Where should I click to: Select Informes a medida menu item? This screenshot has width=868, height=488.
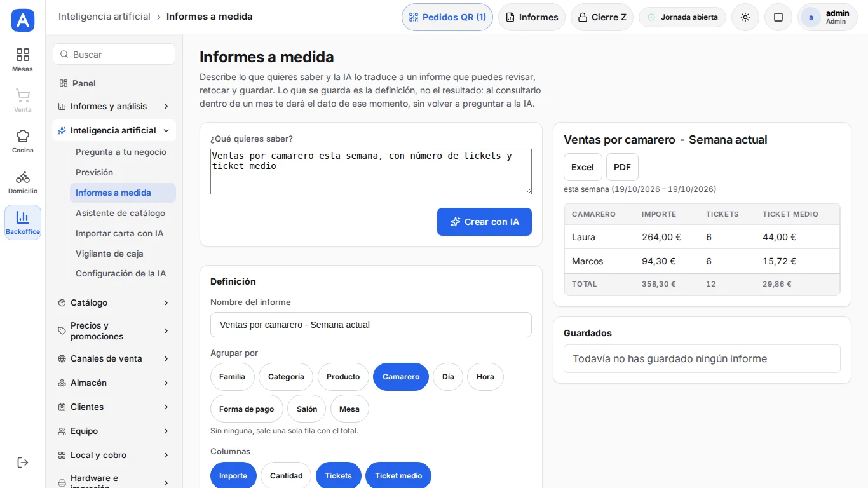pos(123,193)
